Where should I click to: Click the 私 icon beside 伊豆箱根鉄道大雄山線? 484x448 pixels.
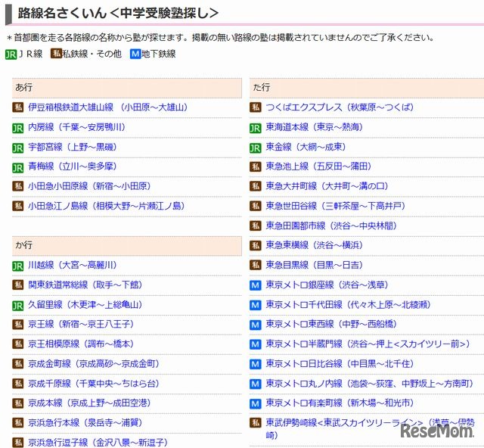pyautogui.click(x=19, y=107)
